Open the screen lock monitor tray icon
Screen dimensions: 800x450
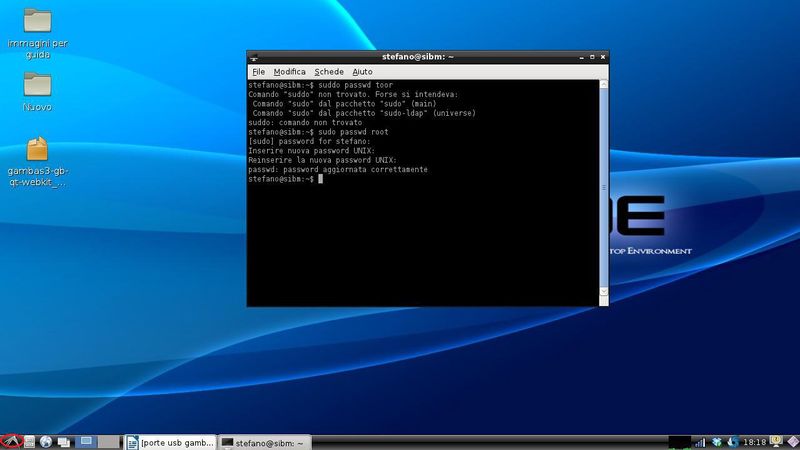[776, 441]
